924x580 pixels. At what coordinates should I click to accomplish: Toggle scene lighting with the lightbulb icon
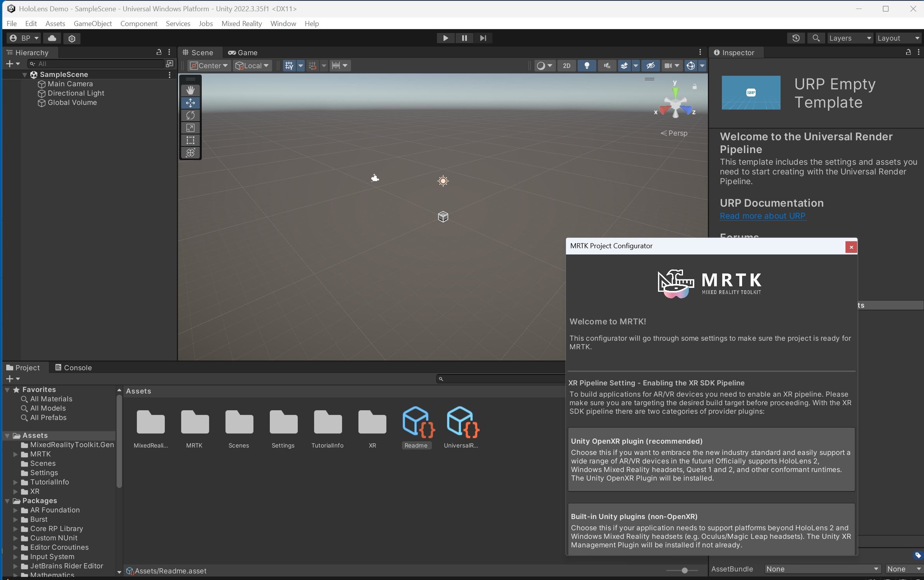(587, 66)
